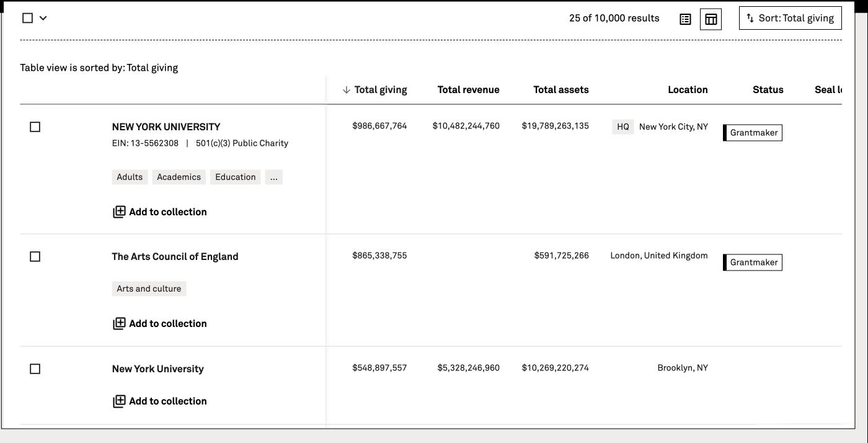Click the EIN: 13-5562308 text
The width and height of the screenshot is (868, 443).
[x=145, y=143]
